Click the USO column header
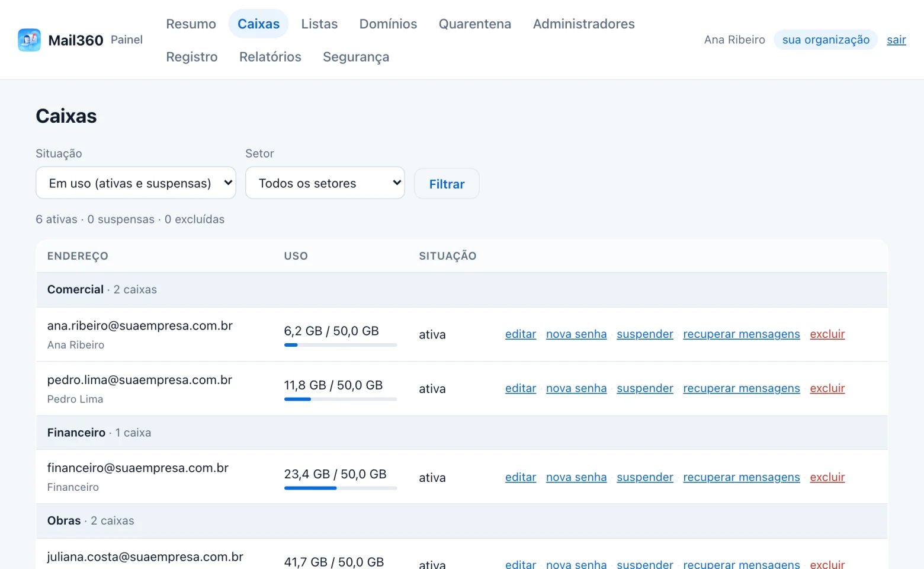This screenshot has height=569, width=924. [x=296, y=256]
